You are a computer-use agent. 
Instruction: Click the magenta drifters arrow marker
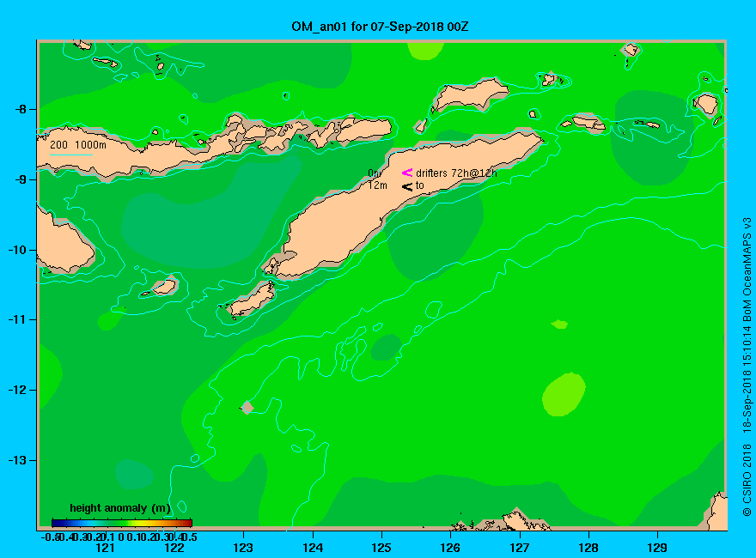[x=407, y=173]
